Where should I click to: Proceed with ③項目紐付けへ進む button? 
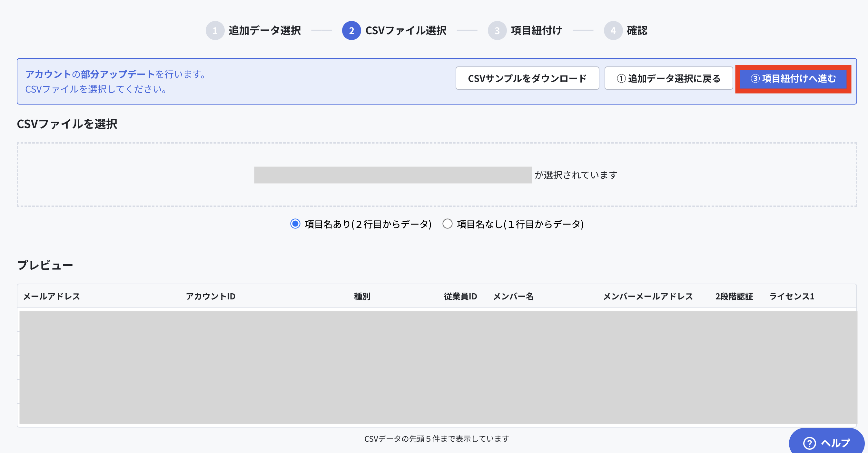(793, 78)
